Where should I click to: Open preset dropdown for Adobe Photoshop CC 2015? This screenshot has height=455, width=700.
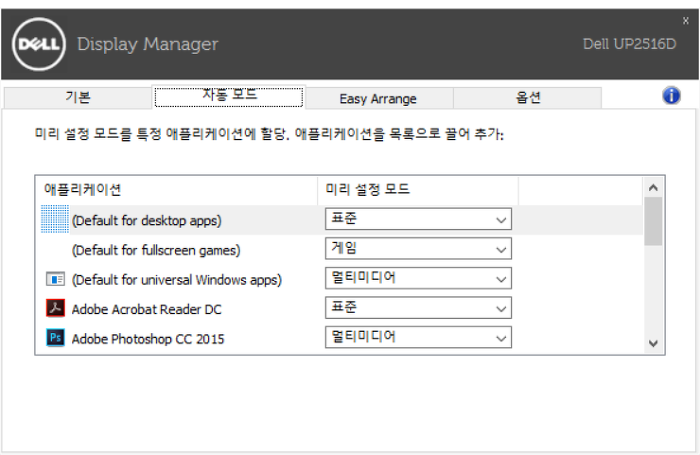point(418,338)
